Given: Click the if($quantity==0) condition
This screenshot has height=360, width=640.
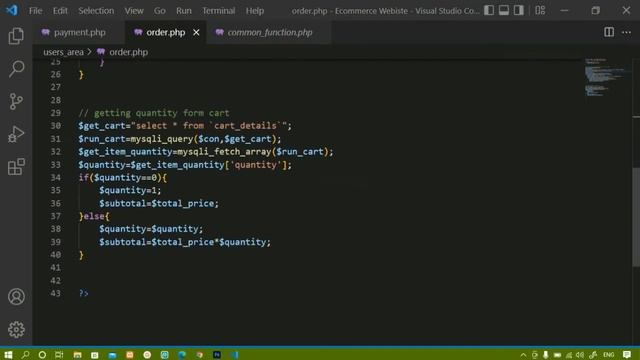Looking at the screenshot, I should pyautogui.click(x=122, y=178).
